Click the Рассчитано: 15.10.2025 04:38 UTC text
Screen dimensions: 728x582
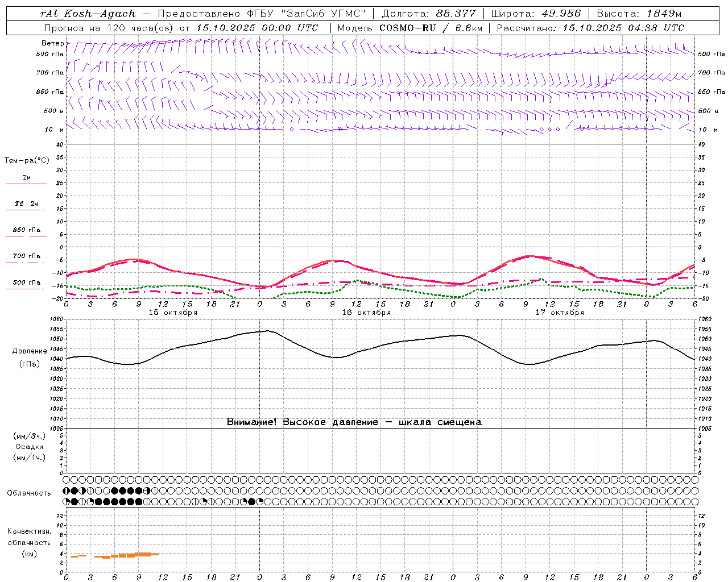click(590, 28)
